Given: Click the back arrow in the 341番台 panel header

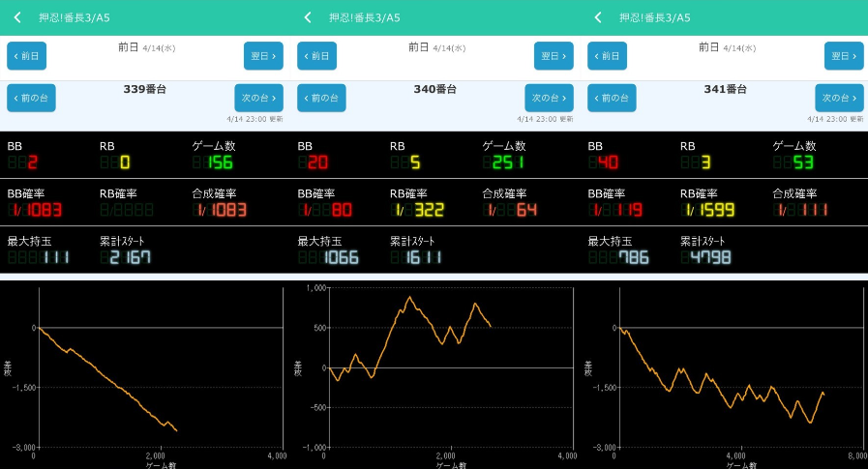Looking at the screenshot, I should coord(598,17).
